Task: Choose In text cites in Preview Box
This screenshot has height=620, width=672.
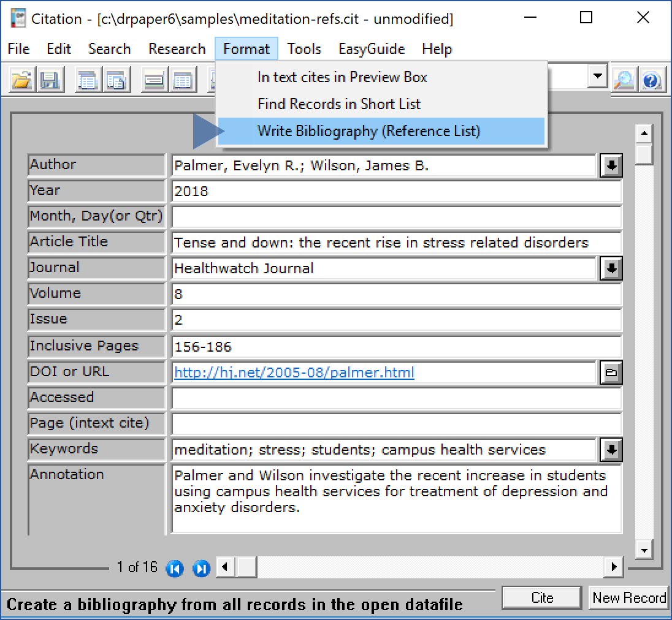Action: coord(342,77)
